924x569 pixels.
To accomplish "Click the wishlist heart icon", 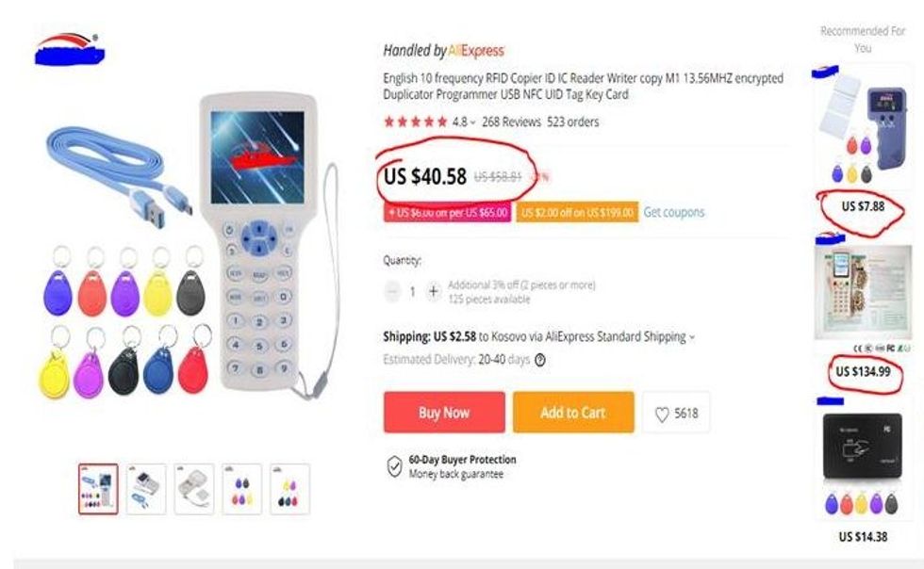I will point(662,414).
